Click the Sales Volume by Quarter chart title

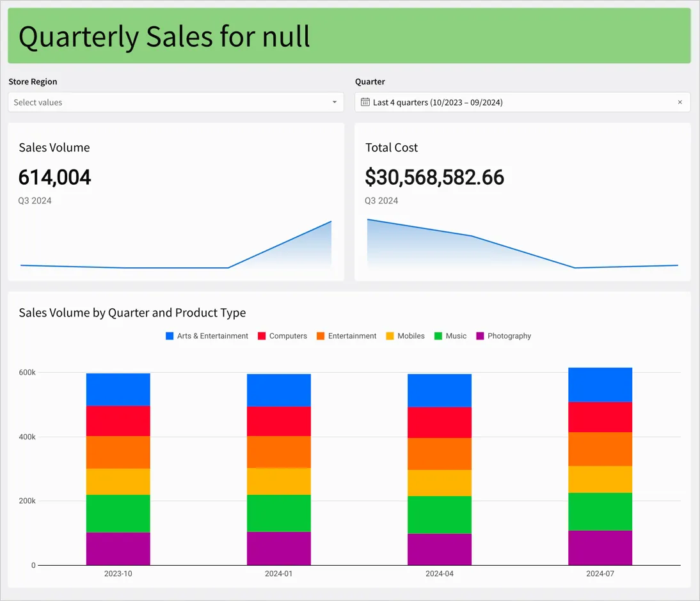click(132, 313)
